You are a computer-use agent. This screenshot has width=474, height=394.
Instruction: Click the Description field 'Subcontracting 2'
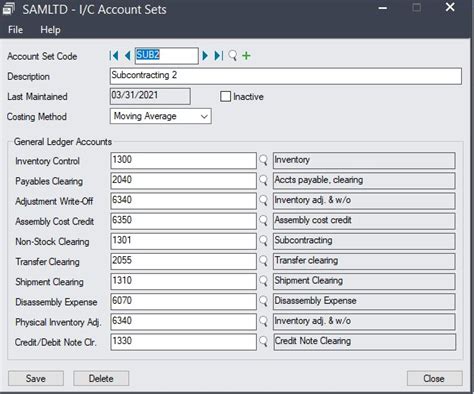click(x=286, y=76)
